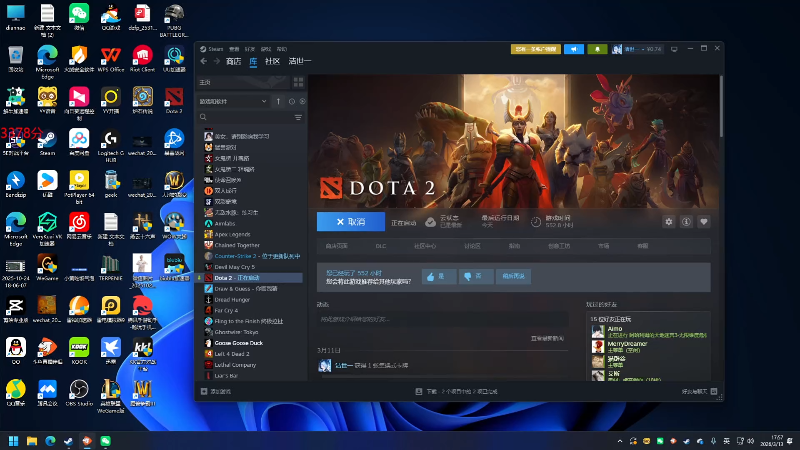Open the 好友 (Friends) menu

[x=249, y=49]
